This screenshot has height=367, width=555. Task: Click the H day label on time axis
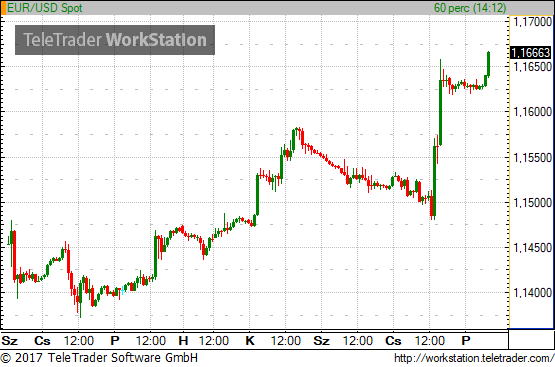tap(183, 341)
